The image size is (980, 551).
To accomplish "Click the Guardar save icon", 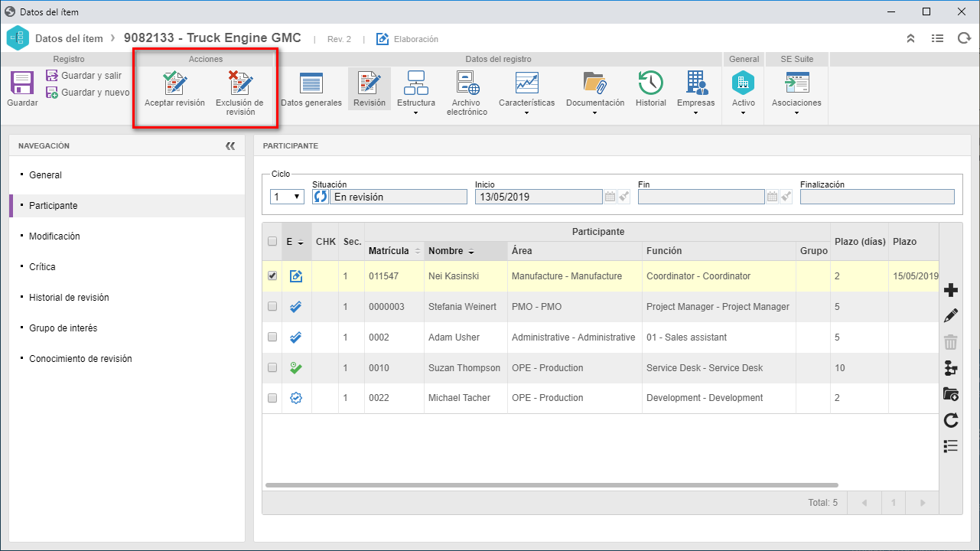I will point(21,83).
